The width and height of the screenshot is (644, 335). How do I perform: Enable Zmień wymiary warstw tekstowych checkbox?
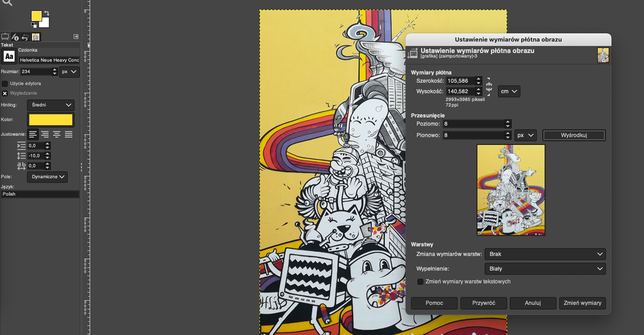pyautogui.click(x=420, y=282)
